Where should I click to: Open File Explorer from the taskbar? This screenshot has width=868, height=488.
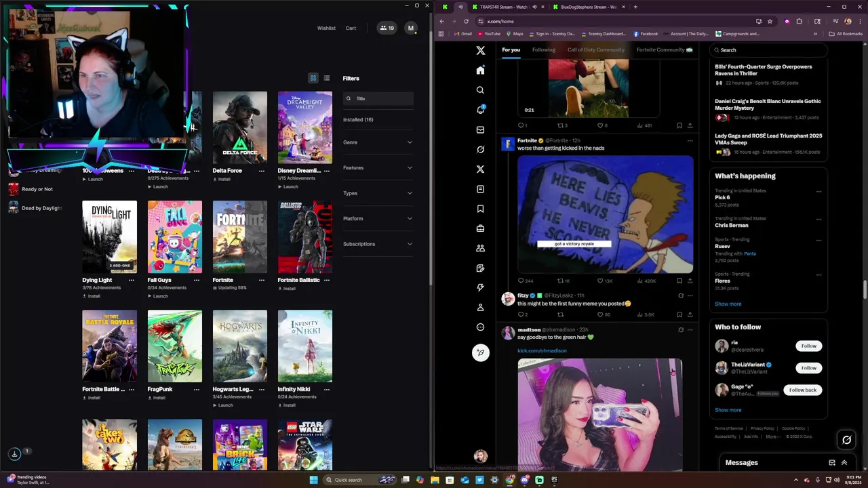(x=435, y=480)
